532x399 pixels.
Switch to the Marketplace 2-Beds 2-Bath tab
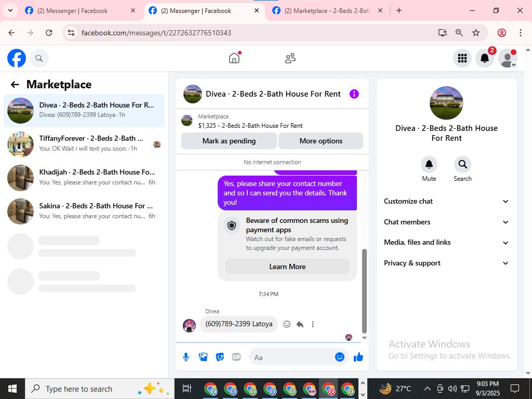327,11
